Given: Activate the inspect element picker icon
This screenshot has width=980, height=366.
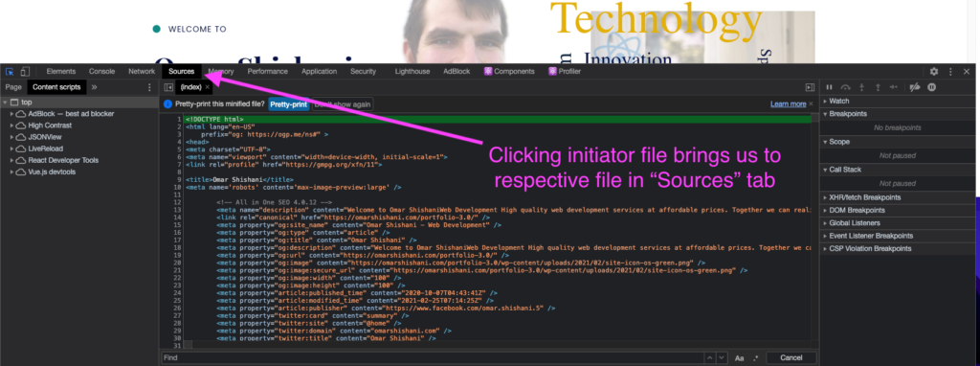Looking at the screenshot, I should [x=10, y=71].
